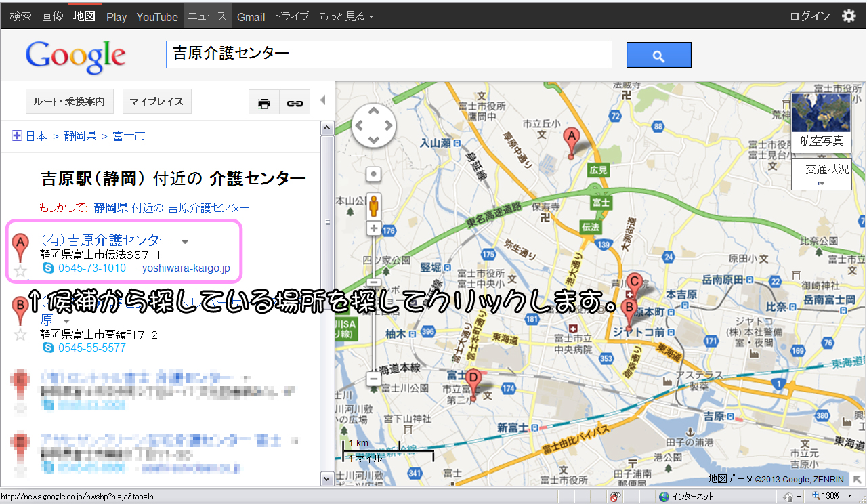The image size is (867, 504).
Task: Open Gmail from the top bar
Action: [x=251, y=17]
